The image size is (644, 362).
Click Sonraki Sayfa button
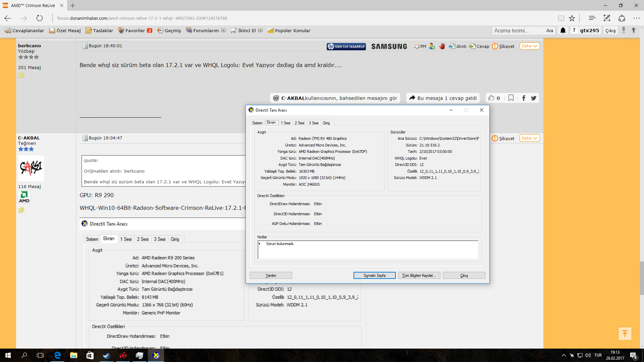[x=375, y=276]
